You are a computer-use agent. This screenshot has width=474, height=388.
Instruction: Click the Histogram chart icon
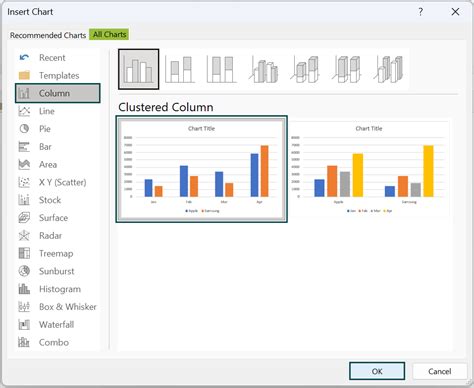click(24, 289)
